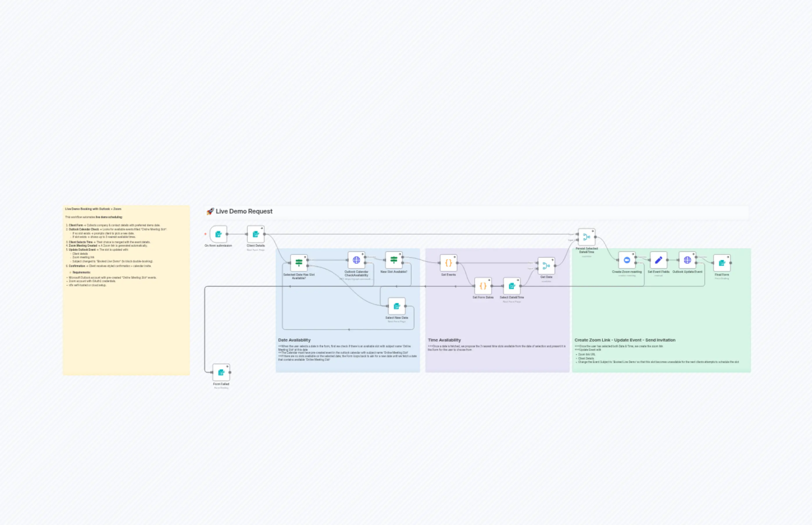
Task: Open the On form submission trigger node
Action: coord(218,234)
